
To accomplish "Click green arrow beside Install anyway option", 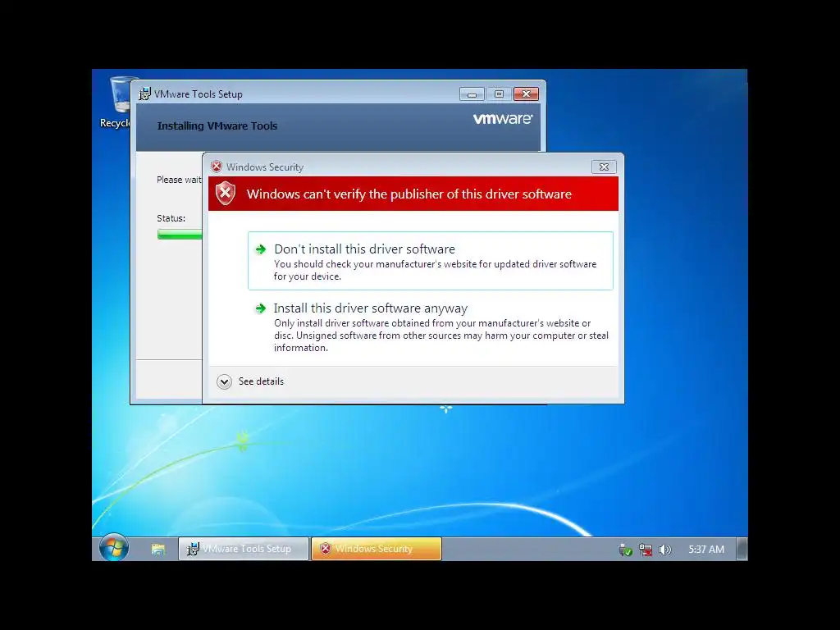I will click(x=261, y=308).
